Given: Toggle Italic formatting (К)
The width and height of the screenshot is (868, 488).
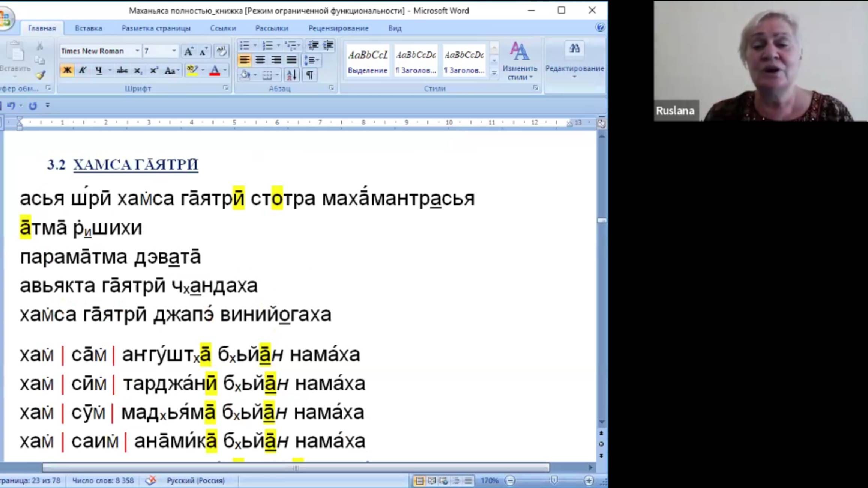Looking at the screenshot, I should (x=83, y=70).
